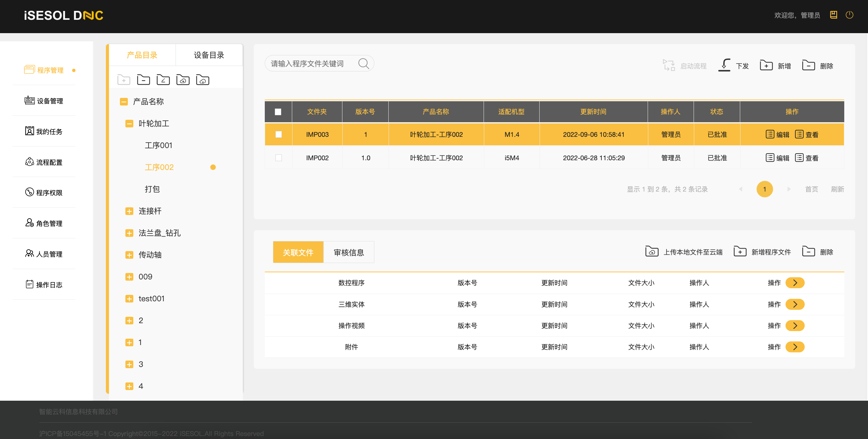Image resolution: width=868 pixels, height=439 pixels.
Task: Click 查看 icon in IMP002 row
Action: 799,157
